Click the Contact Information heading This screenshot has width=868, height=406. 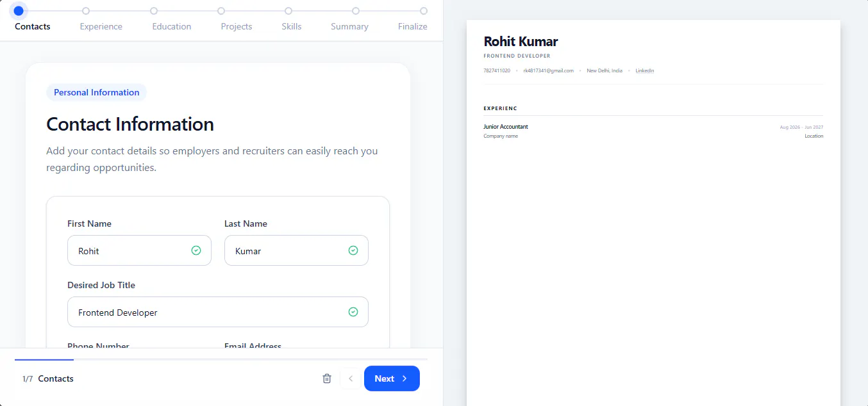(x=130, y=124)
